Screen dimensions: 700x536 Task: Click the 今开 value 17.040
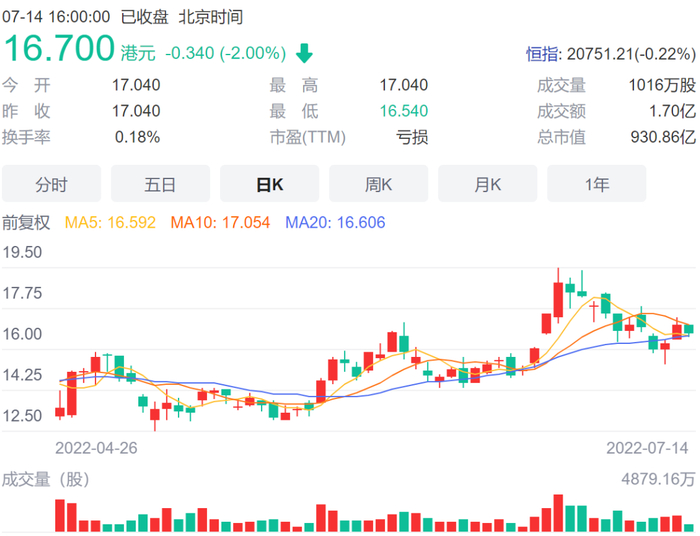pos(136,85)
